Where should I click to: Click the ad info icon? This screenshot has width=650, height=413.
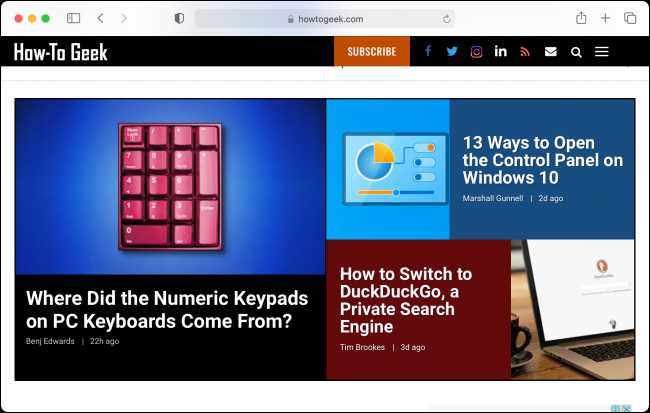click(616, 408)
